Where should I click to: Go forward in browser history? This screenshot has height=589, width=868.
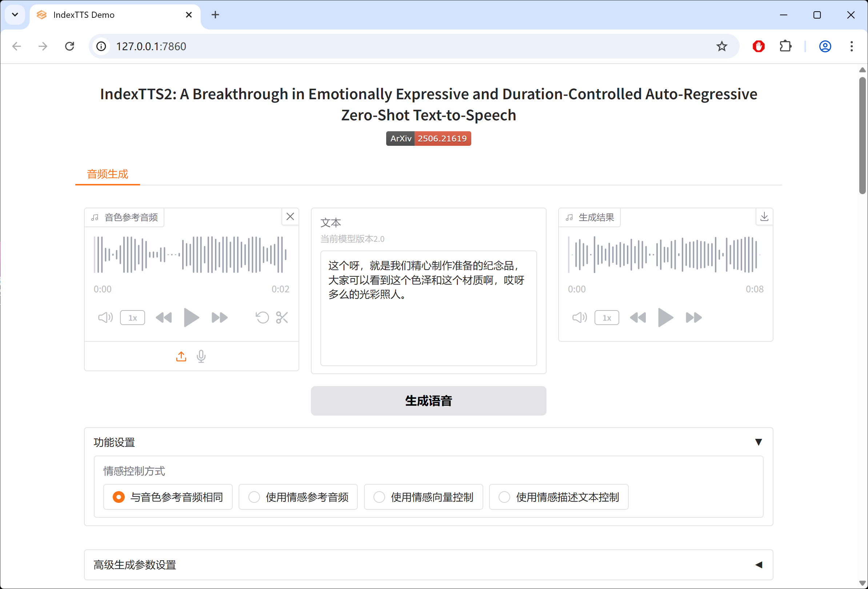(x=43, y=46)
